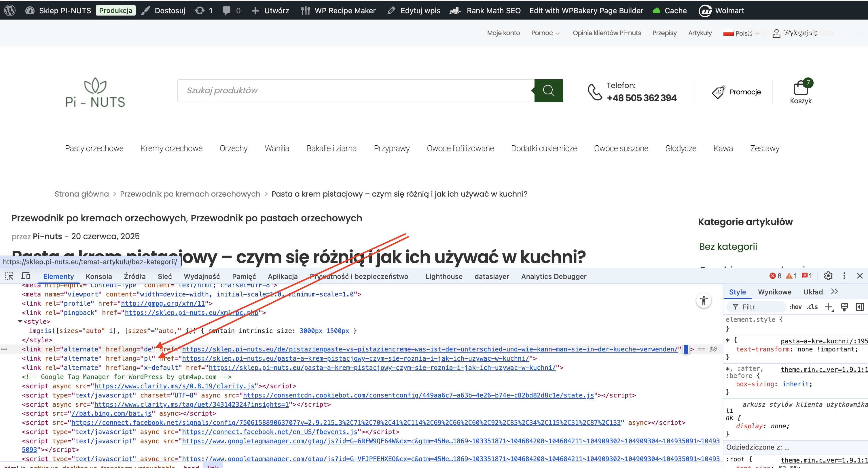Switch to Wynikowe computed styles tab
Image resolution: width=868 pixels, height=468 pixels.
(x=775, y=292)
